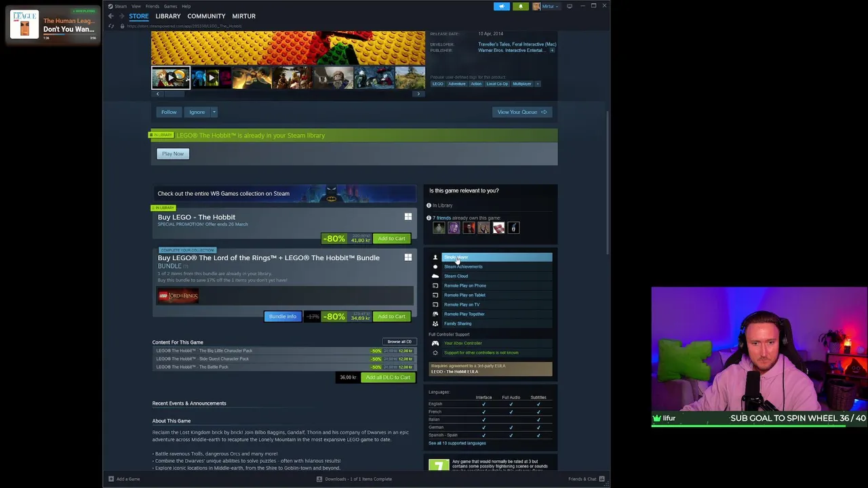Screen dimensions: 868x488
Task: Add the Lord of the Rings bundle to cart
Action: tap(391, 317)
